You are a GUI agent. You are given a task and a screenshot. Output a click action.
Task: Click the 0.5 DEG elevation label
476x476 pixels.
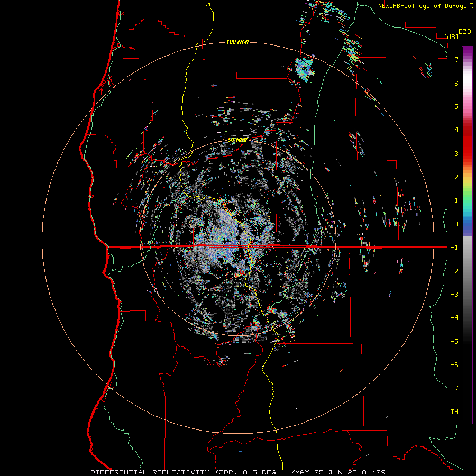[x=260, y=472]
